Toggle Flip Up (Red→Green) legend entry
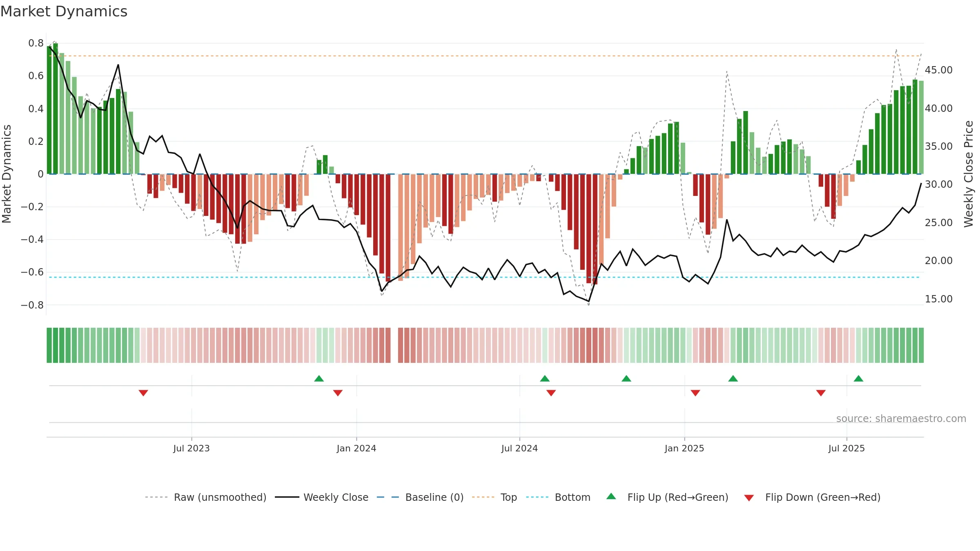The image size is (980, 551). tap(667, 497)
